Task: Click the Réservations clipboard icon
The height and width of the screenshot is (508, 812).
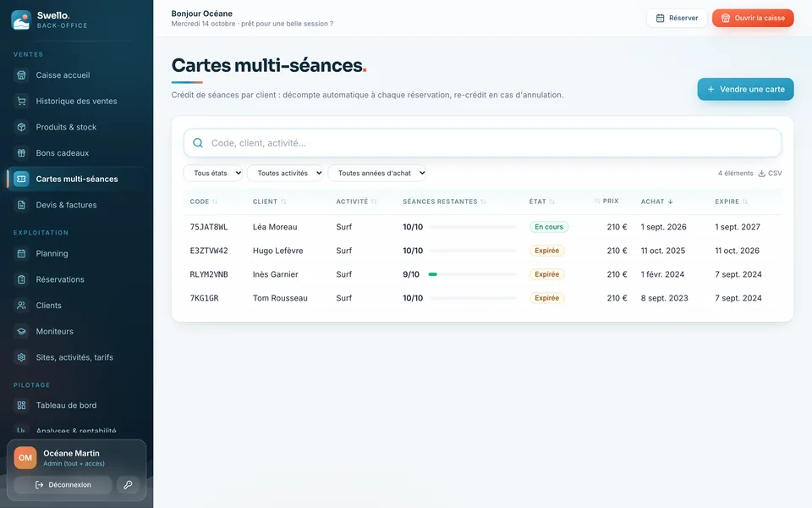Action: tap(21, 279)
